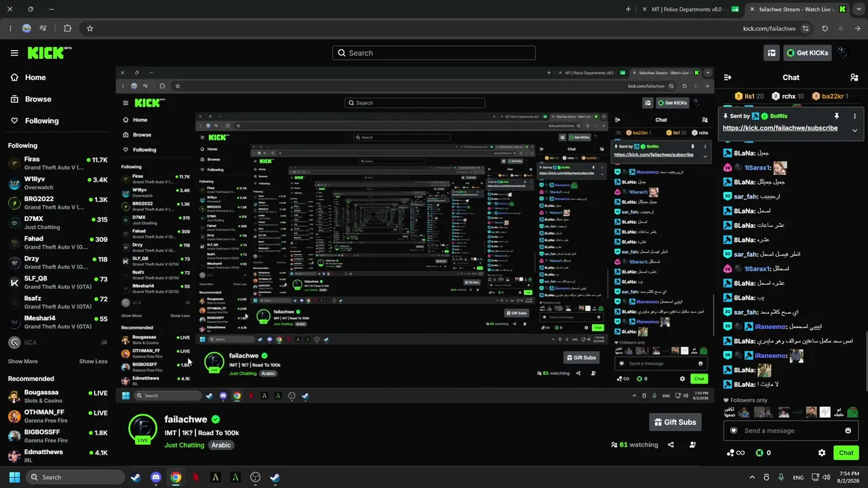This screenshot has height=488, width=868.
Task: Open the Kick hamburger sidebar menu
Action: coord(14,53)
